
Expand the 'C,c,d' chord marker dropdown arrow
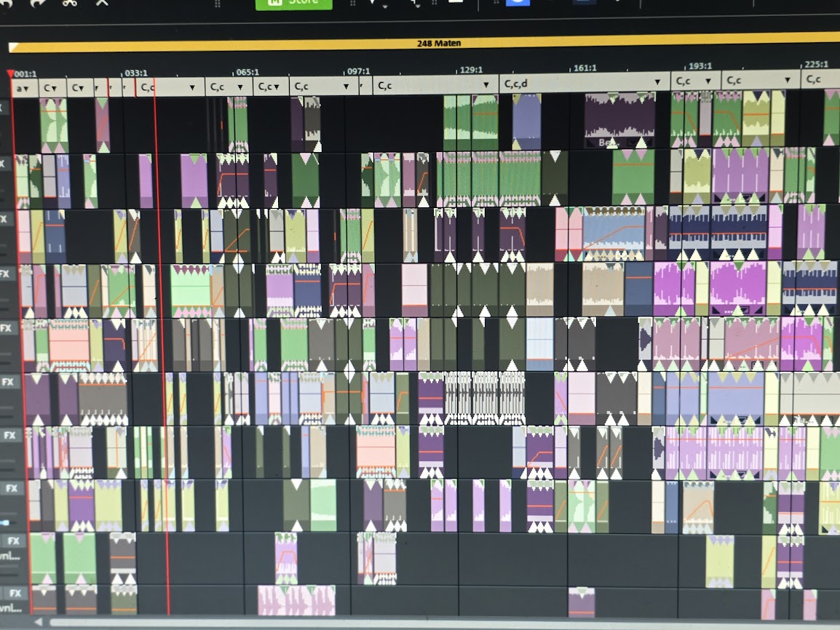coord(657,83)
